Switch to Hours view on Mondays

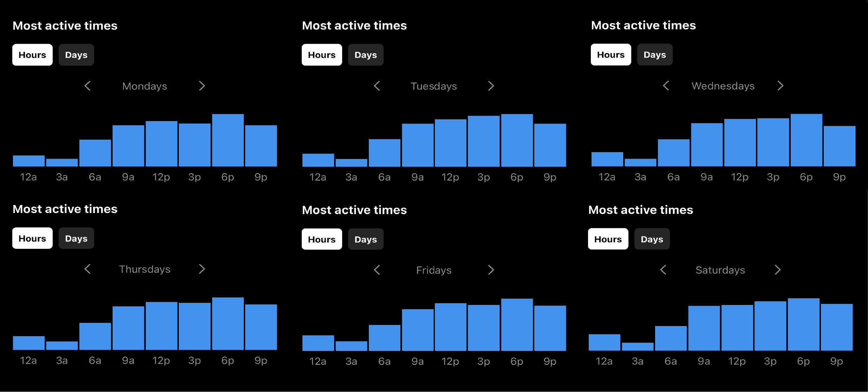pyautogui.click(x=31, y=54)
